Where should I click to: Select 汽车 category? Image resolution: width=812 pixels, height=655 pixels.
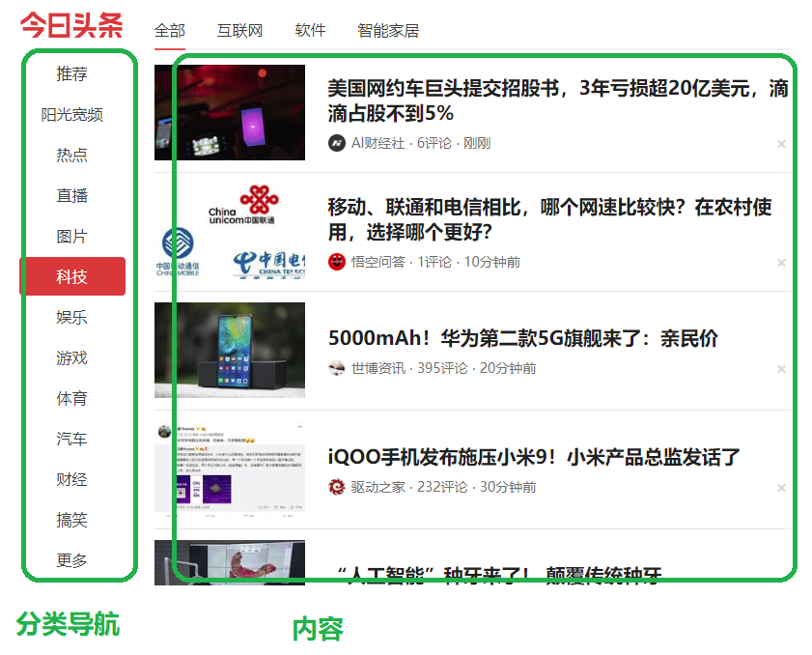click(x=72, y=439)
